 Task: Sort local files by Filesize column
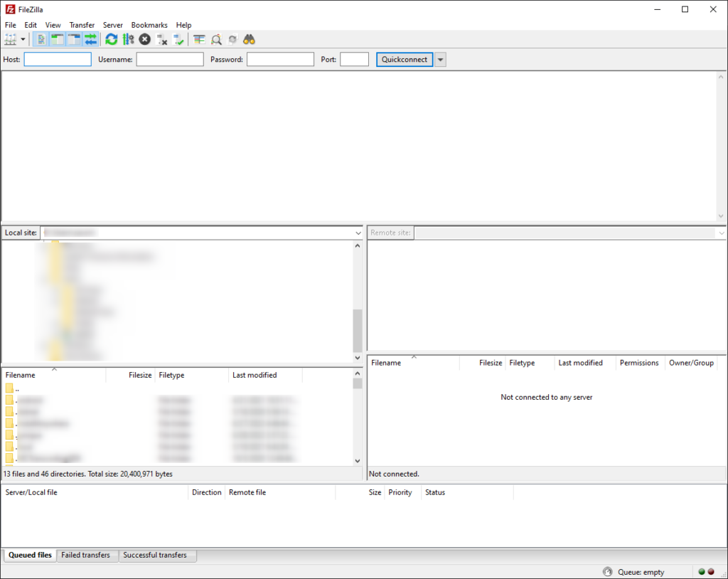click(131, 375)
